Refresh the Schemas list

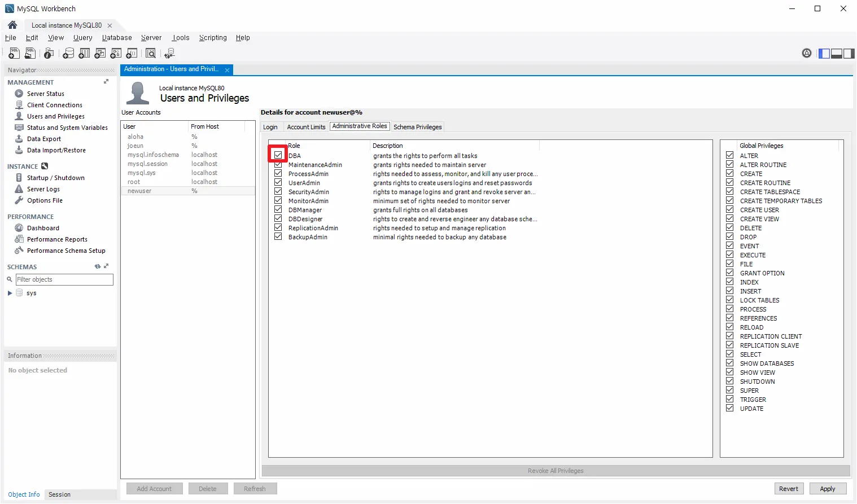click(x=98, y=266)
